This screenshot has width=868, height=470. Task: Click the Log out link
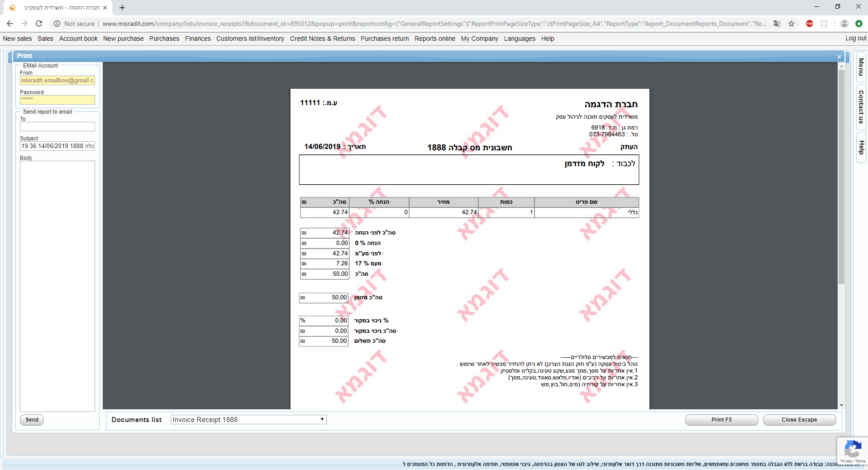pyautogui.click(x=856, y=38)
